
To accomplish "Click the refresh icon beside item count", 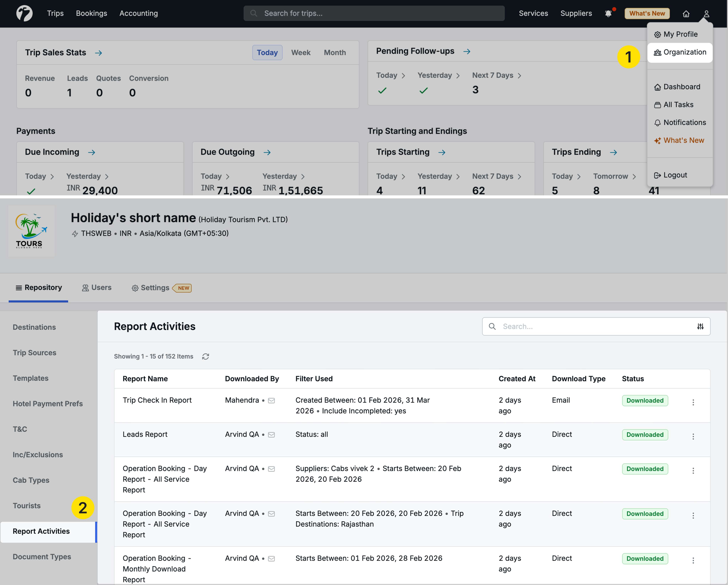I will (x=205, y=356).
